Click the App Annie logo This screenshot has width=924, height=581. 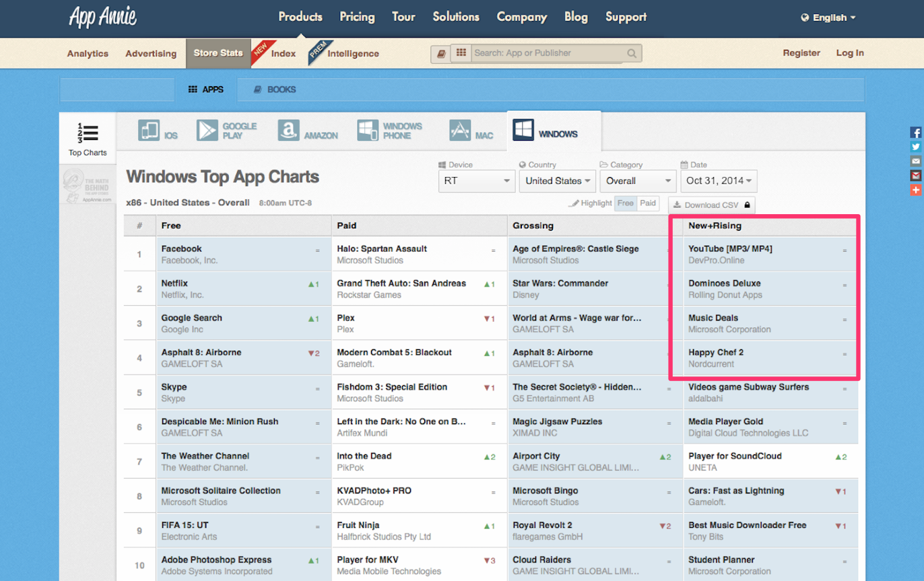pyautogui.click(x=102, y=17)
